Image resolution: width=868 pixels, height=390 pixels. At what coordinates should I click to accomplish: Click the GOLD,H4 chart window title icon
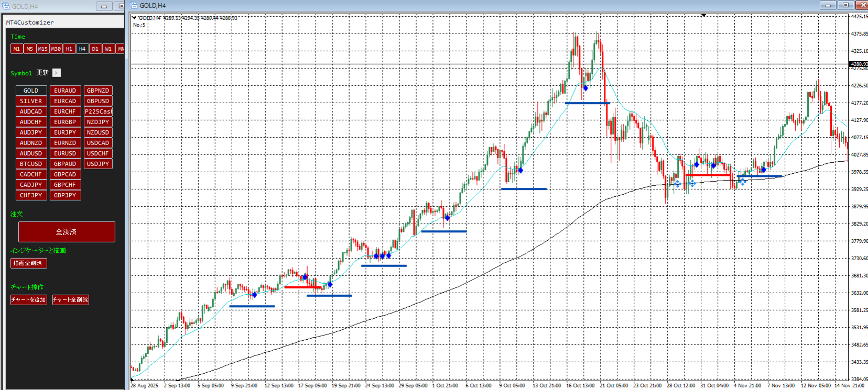pos(134,5)
